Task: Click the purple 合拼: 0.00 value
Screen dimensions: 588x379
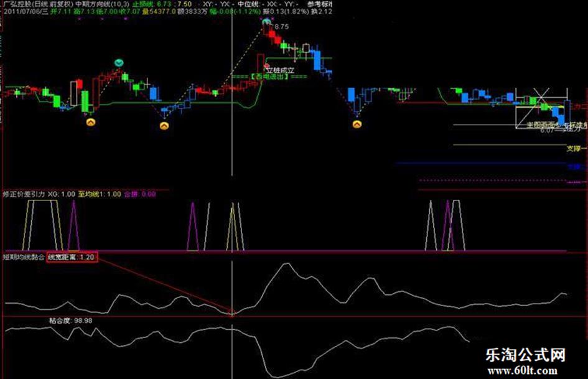Action: [139, 194]
